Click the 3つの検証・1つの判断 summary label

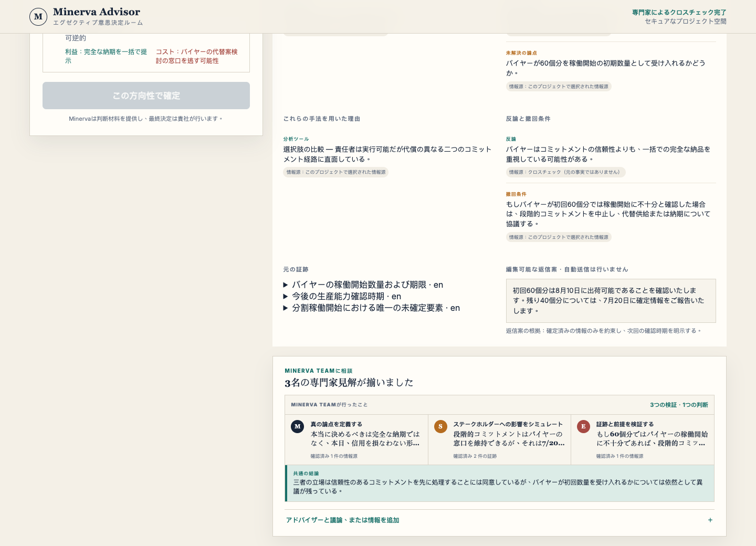click(x=679, y=405)
